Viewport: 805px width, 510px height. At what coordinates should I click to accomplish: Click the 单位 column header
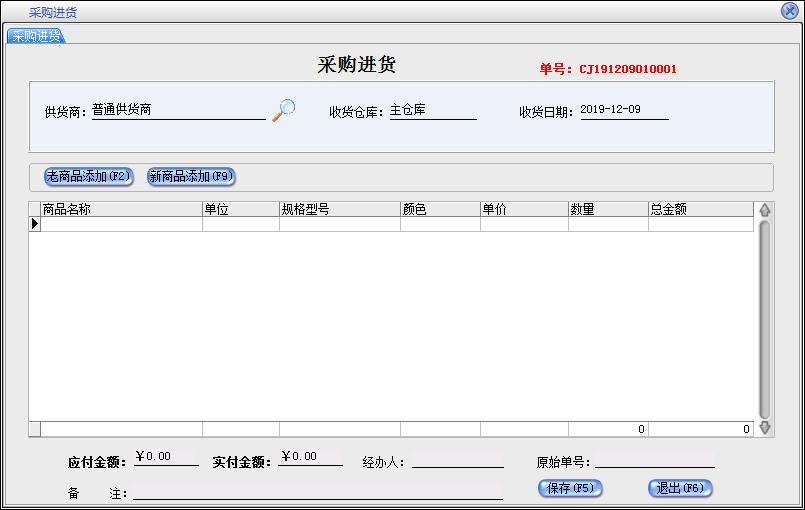pos(241,209)
